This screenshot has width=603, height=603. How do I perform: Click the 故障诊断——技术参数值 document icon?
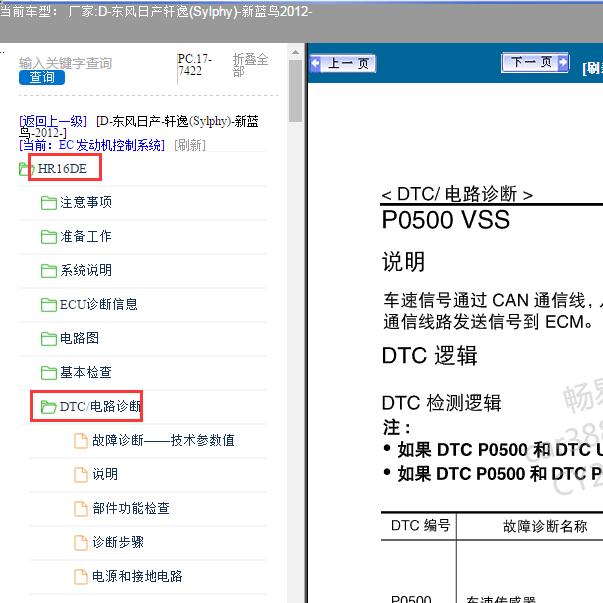coord(80,441)
